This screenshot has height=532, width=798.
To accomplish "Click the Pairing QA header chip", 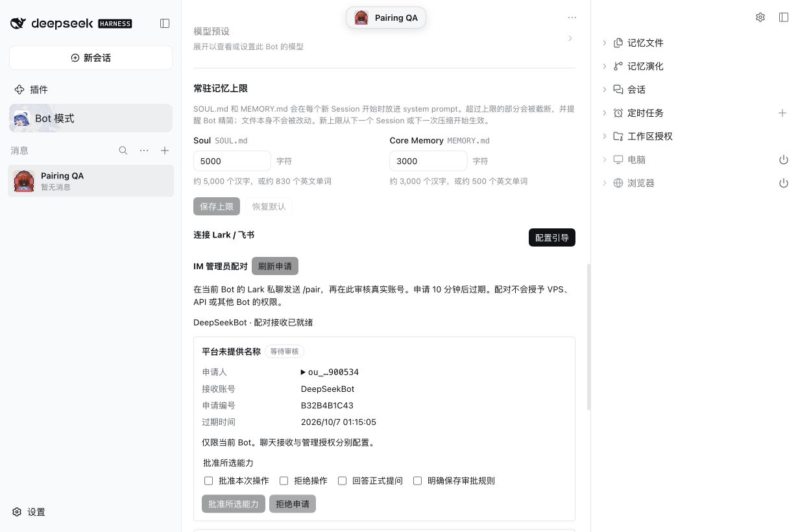I will click(x=386, y=18).
